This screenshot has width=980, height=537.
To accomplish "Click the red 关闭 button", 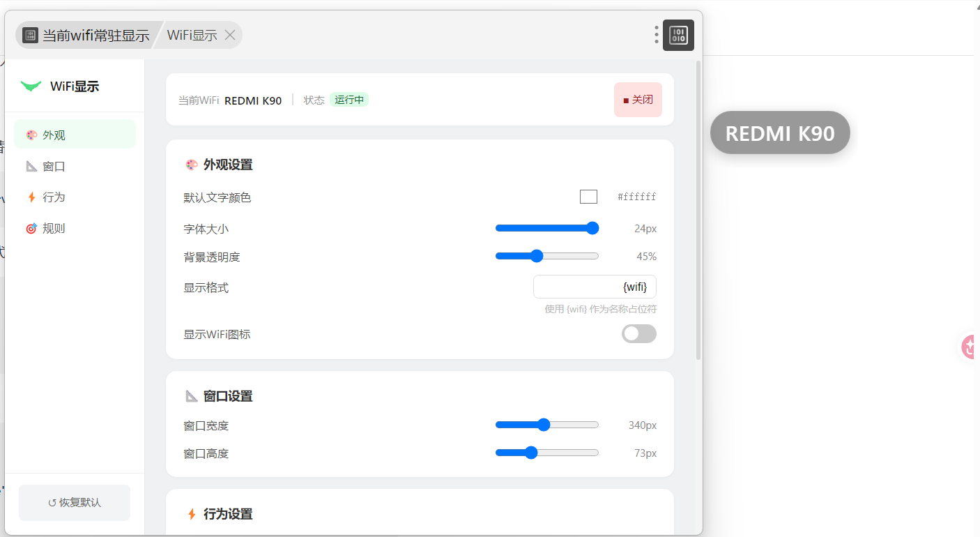I will (x=638, y=100).
